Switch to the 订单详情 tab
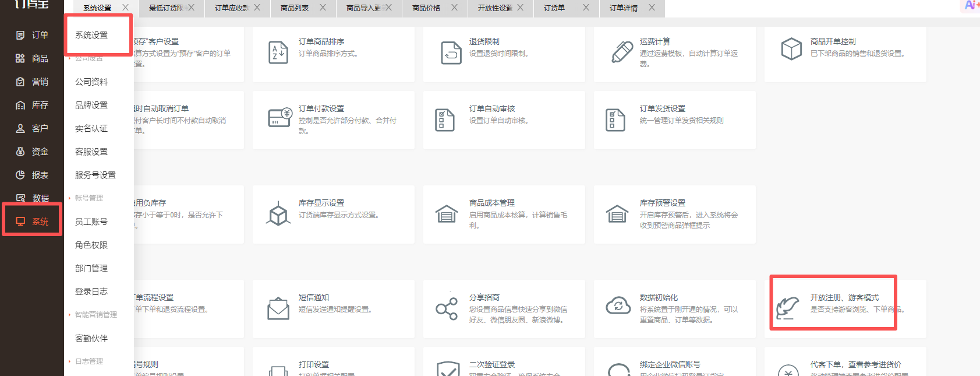This screenshot has height=376, width=980. pyautogui.click(x=624, y=8)
